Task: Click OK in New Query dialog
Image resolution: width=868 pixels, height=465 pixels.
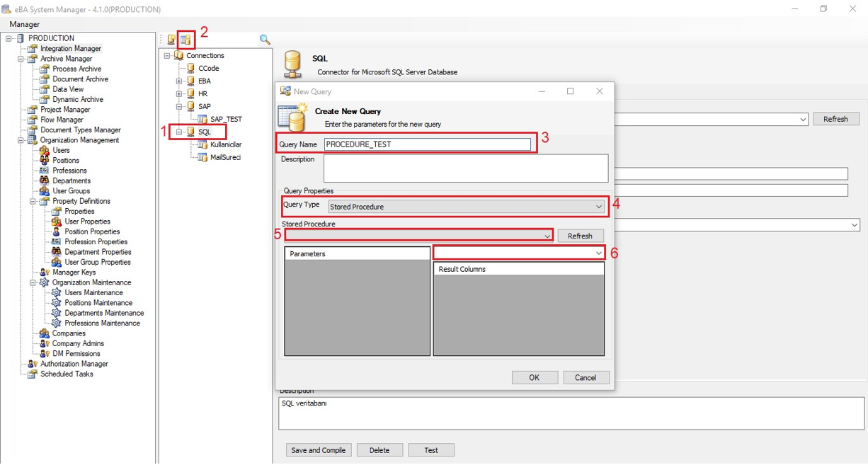Action: pos(535,377)
